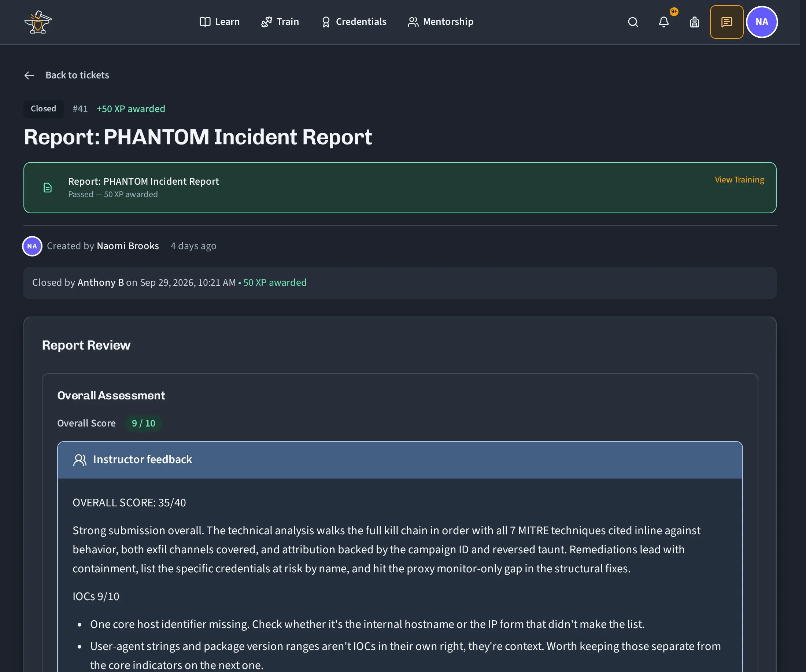Click the anvil site logo
The image size is (806, 672).
38,22
